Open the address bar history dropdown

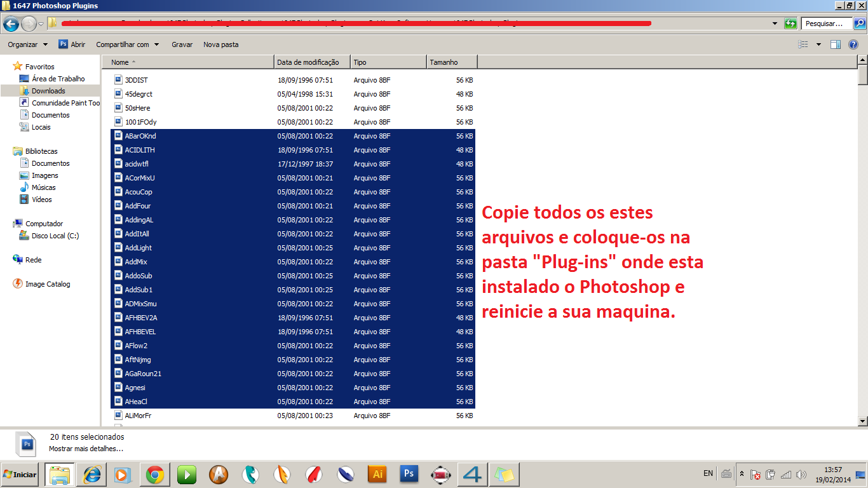pos(775,24)
